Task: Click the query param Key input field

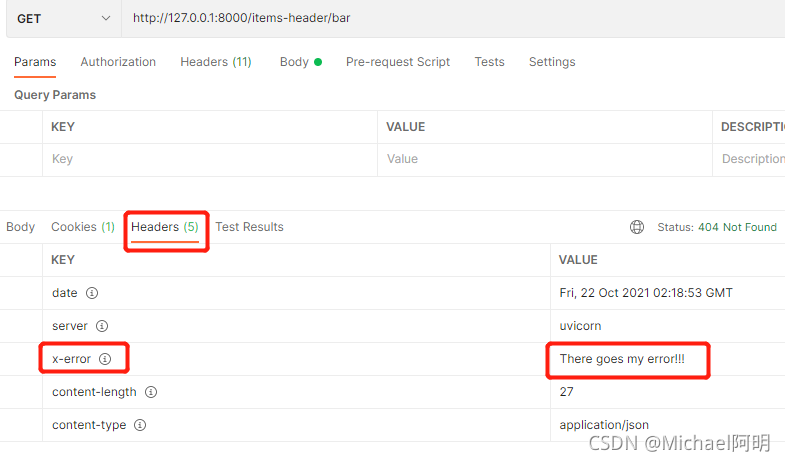Action: coord(210,160)
